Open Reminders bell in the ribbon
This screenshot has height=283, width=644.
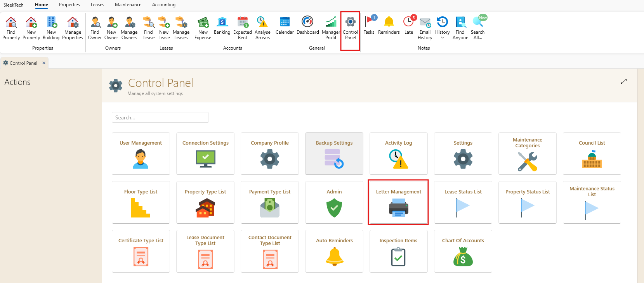click(389, 26)
